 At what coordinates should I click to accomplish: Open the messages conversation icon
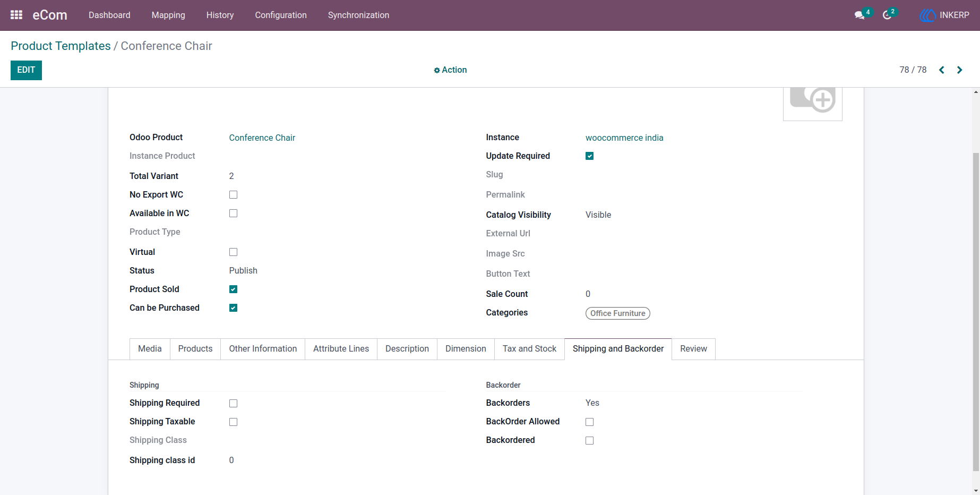coord(859,15)
